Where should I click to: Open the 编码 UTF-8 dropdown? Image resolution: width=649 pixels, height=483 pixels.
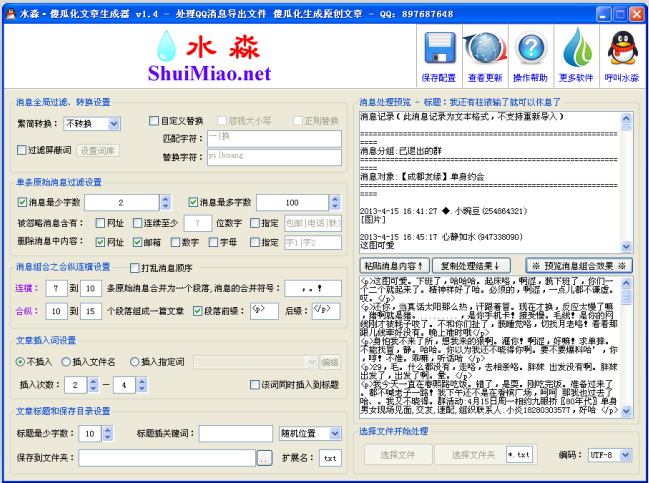point(625,455)
